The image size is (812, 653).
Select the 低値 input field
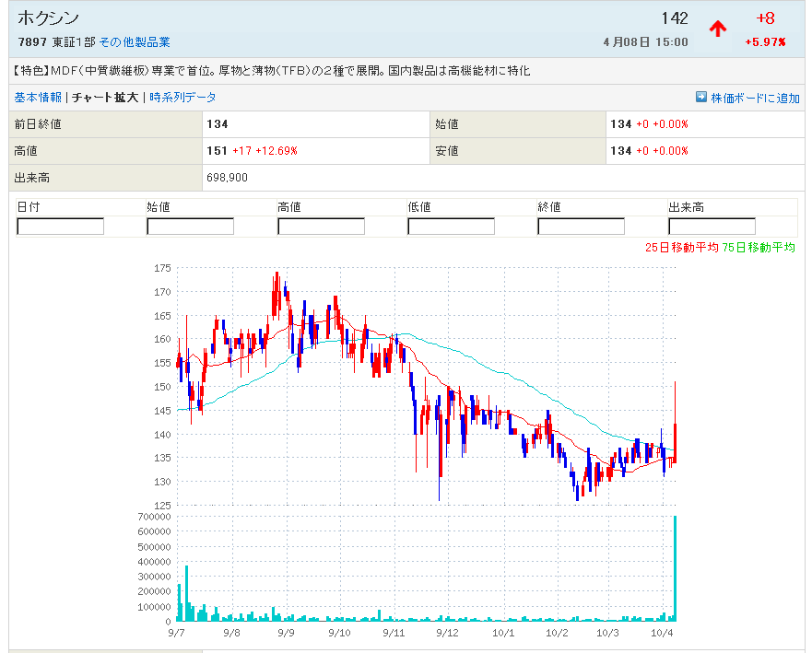pos(451,226)
